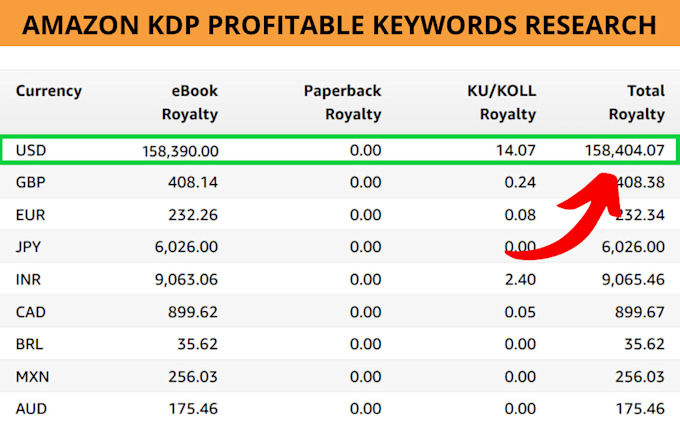
Task: Click the JPY eBook value 6,026.00
Action: (x=186, y=247)
